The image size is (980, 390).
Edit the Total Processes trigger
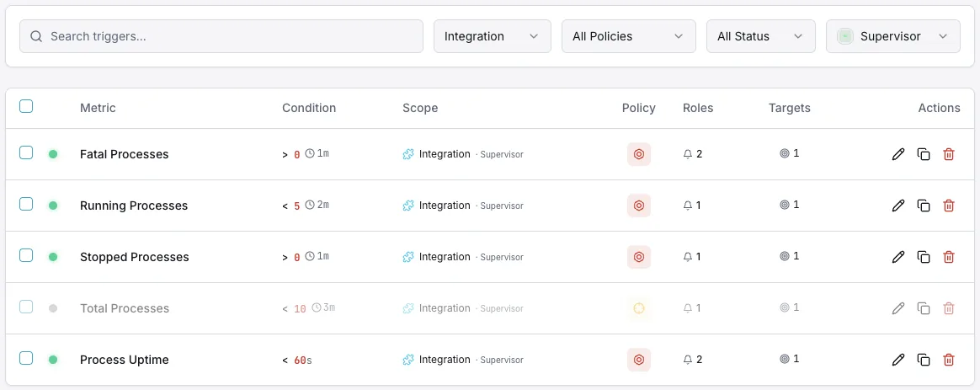898,308
